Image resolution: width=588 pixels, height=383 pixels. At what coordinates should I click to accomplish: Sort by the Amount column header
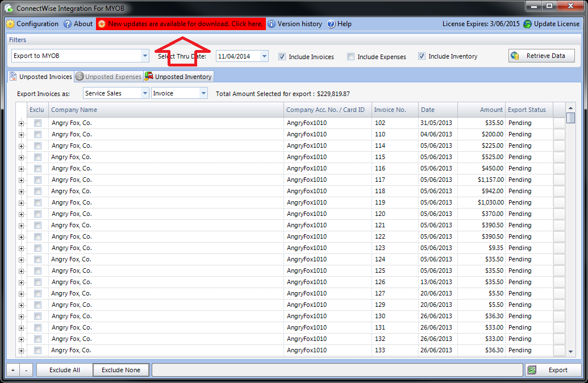point(482,110)
